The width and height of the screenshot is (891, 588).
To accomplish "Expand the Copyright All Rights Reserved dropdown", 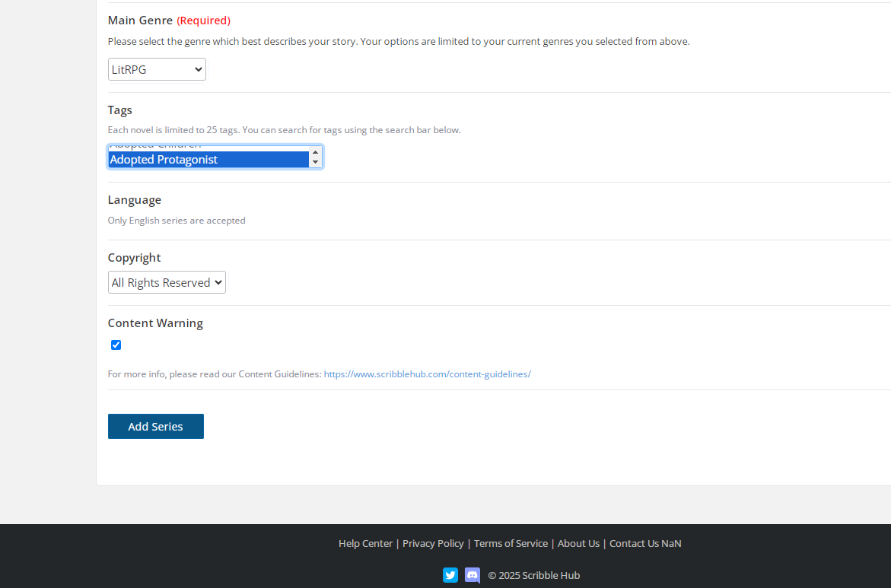I will point(167,283).
